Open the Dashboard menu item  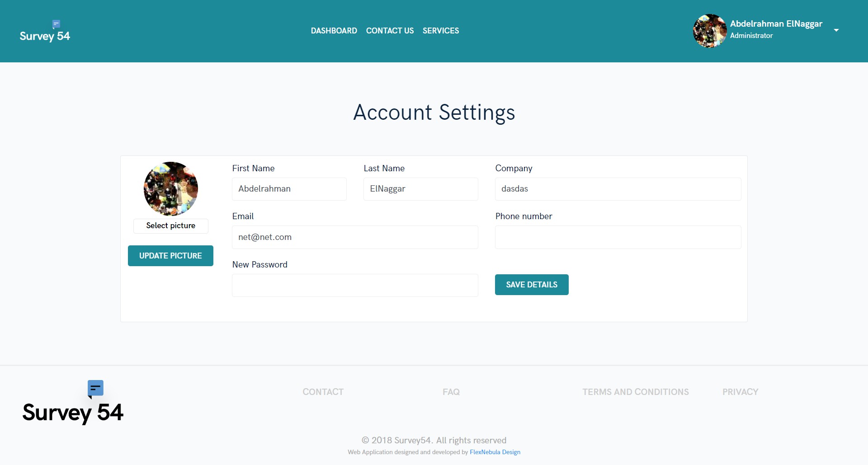point(334,31)
